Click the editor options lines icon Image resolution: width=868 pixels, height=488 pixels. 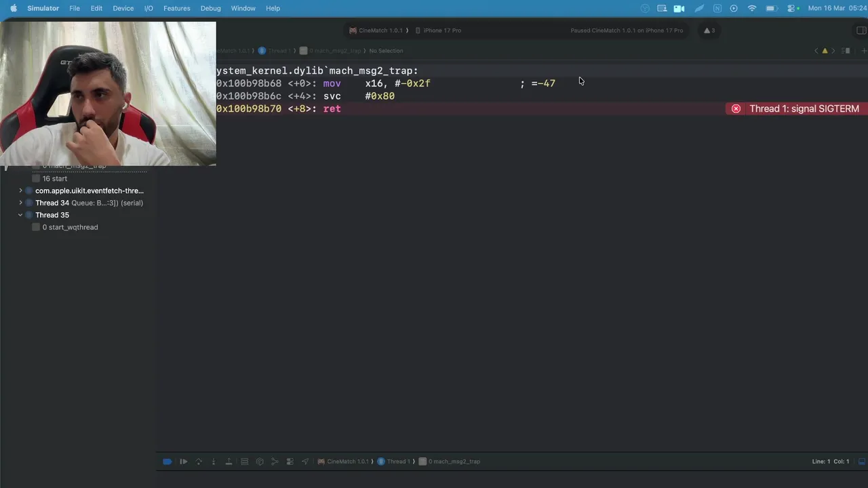click(847, 51)
